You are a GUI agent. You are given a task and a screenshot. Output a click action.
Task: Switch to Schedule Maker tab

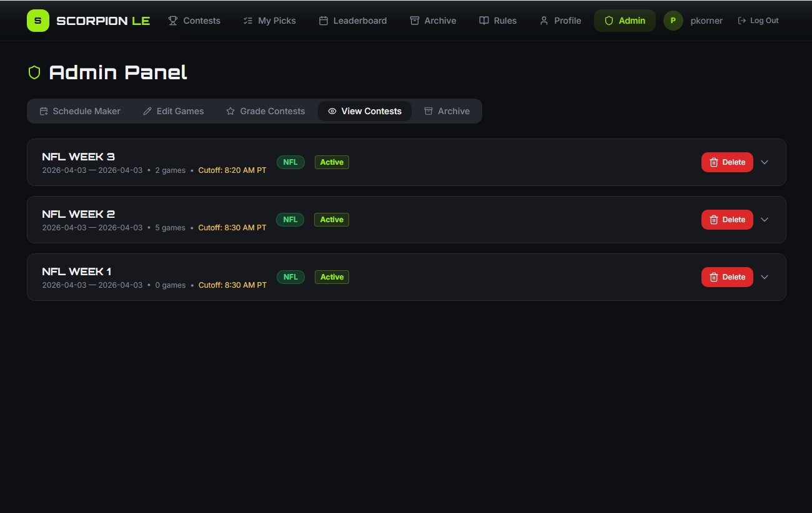80,111
